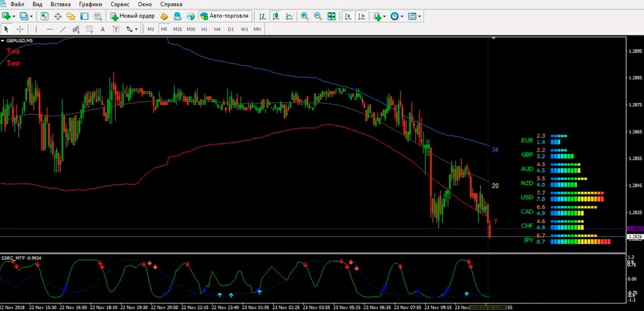Switch chart to candlestick mode
The height and width of the screenshot is (311, 644).
[x=275, y=16]
